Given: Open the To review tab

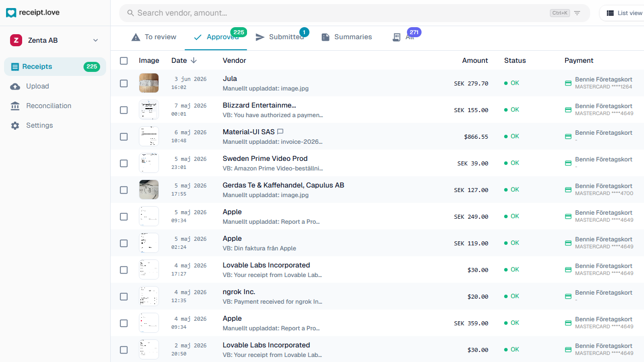Looking at the screenshot, I should coord(154,37).
